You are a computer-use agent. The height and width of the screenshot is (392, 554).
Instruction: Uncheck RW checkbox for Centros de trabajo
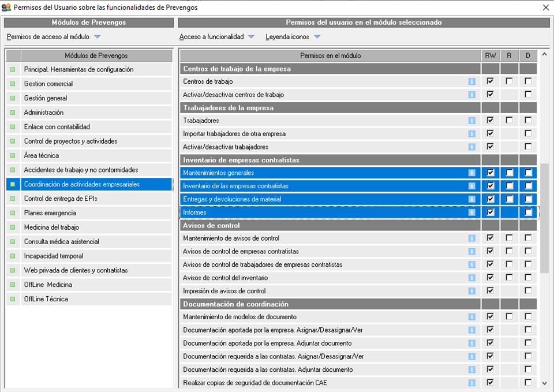coord(490,81)
